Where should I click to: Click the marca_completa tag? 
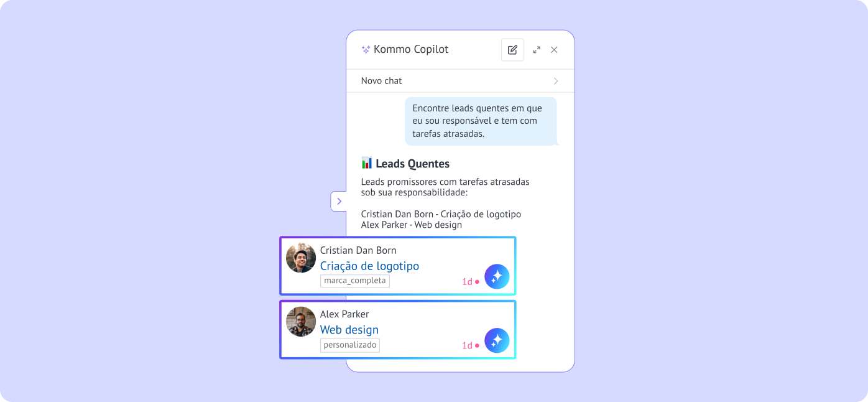(x=355, y=281)
